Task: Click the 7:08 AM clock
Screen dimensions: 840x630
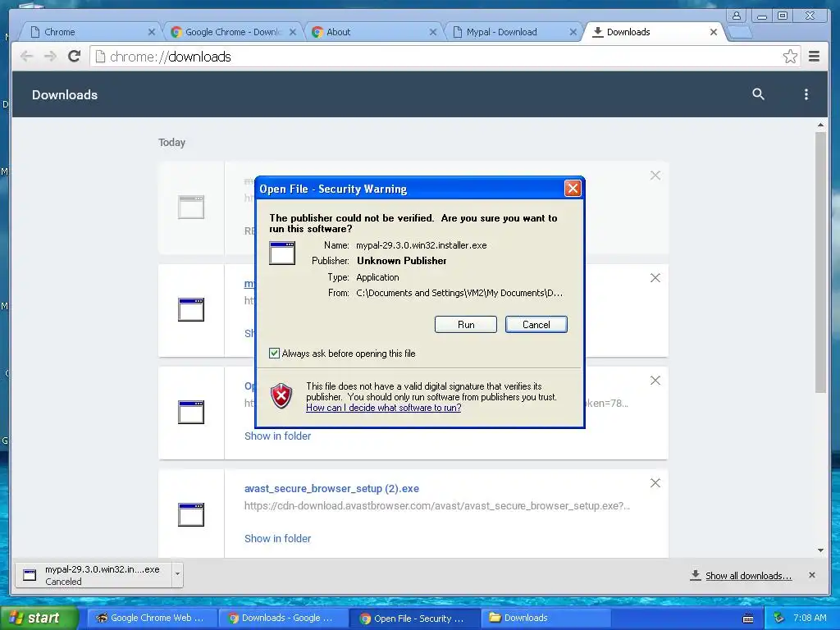Action: 810,618
